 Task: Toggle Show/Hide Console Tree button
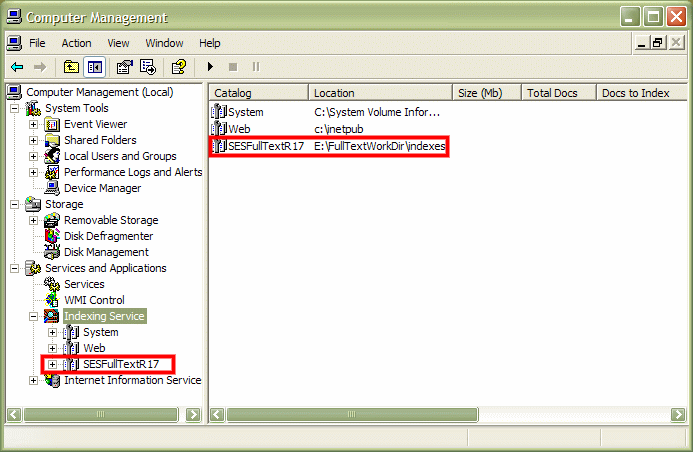point(95,67)
